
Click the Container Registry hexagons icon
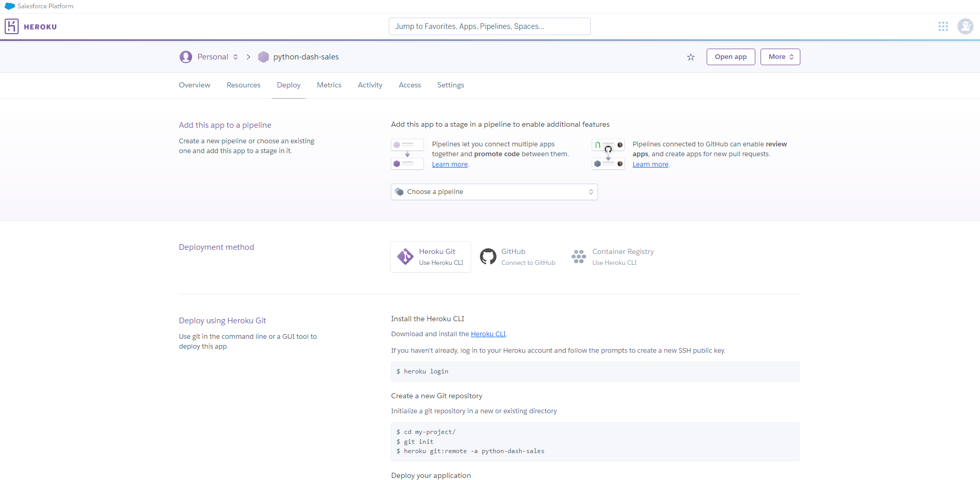coord(579,257)
